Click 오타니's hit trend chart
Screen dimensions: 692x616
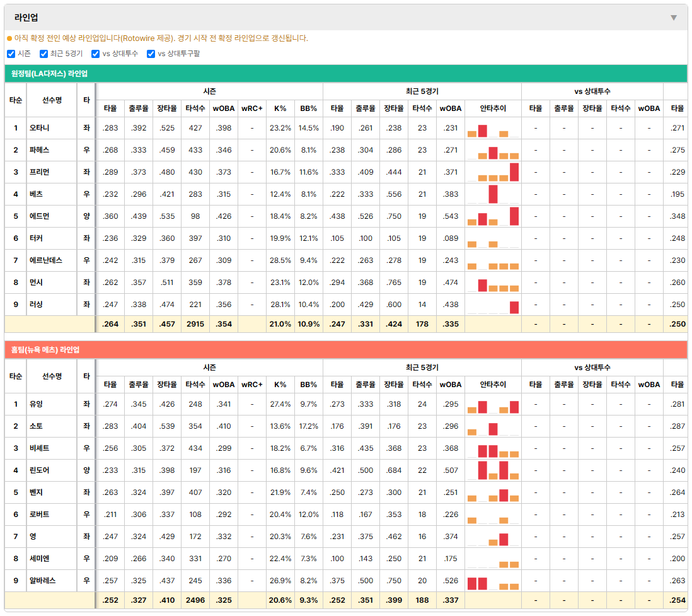pyautogui.click(x=493, y=128)
